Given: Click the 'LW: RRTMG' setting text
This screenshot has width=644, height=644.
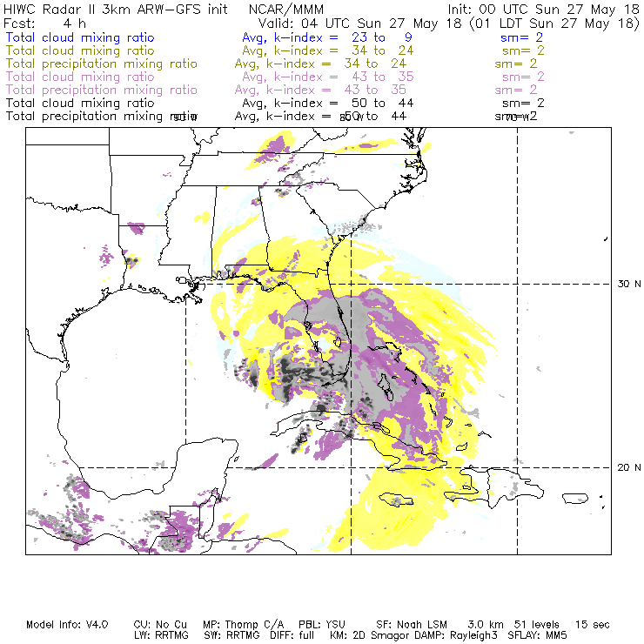Looking at the screenshot, I should [x=161, y=635].
